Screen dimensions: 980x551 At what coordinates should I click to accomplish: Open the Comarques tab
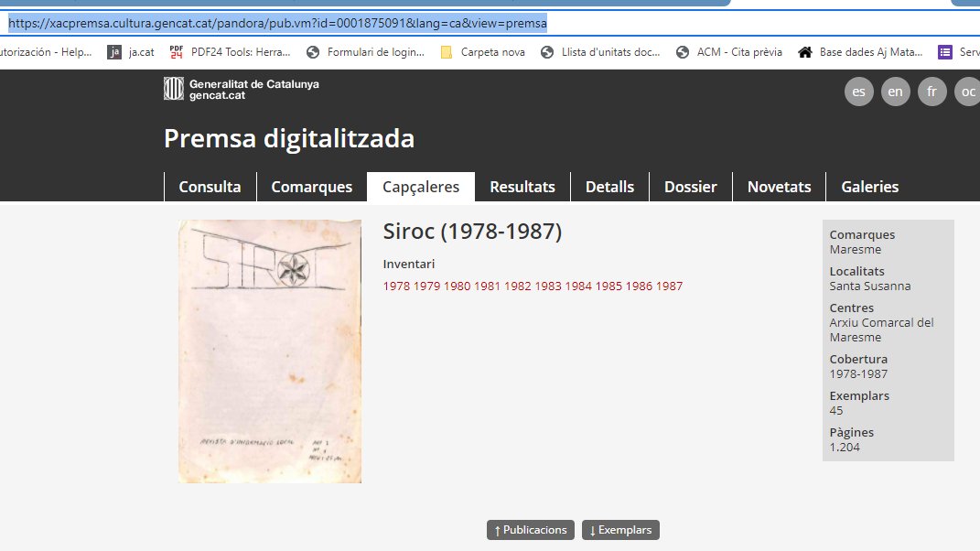tap(312, 187)
